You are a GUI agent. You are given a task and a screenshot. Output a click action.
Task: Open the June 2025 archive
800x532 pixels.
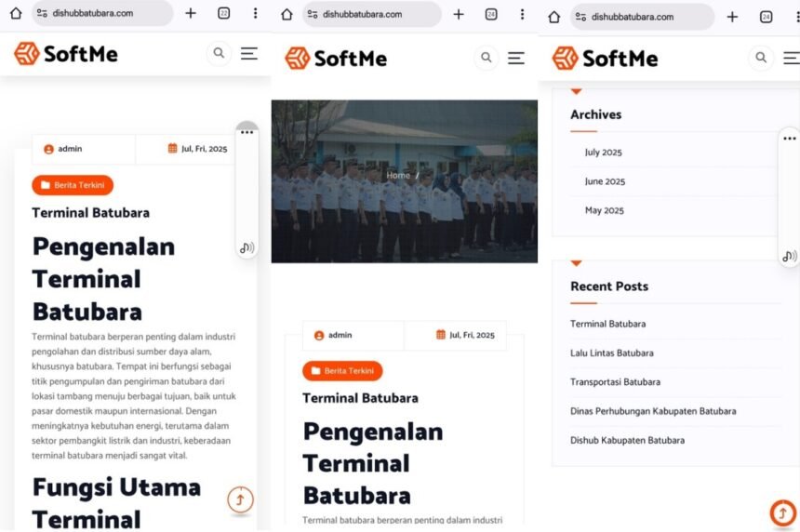[605, 181]
